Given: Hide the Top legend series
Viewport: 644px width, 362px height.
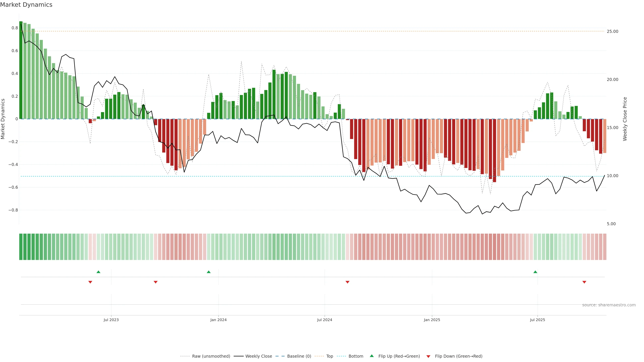Looking at the screenshot, I should click(x=330, y=356).
